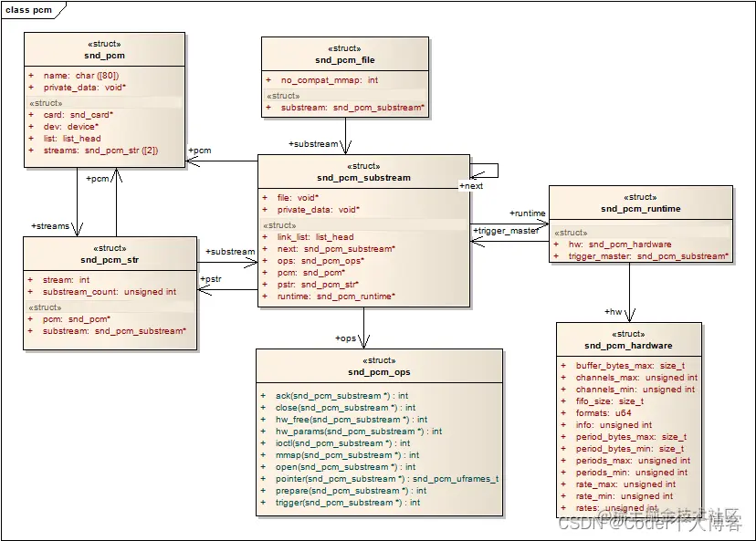Viewport: 756px width, 541px height.
Task: Click the "rate_max: unsigned int" attribute
Action: click(x=625, y=484)
